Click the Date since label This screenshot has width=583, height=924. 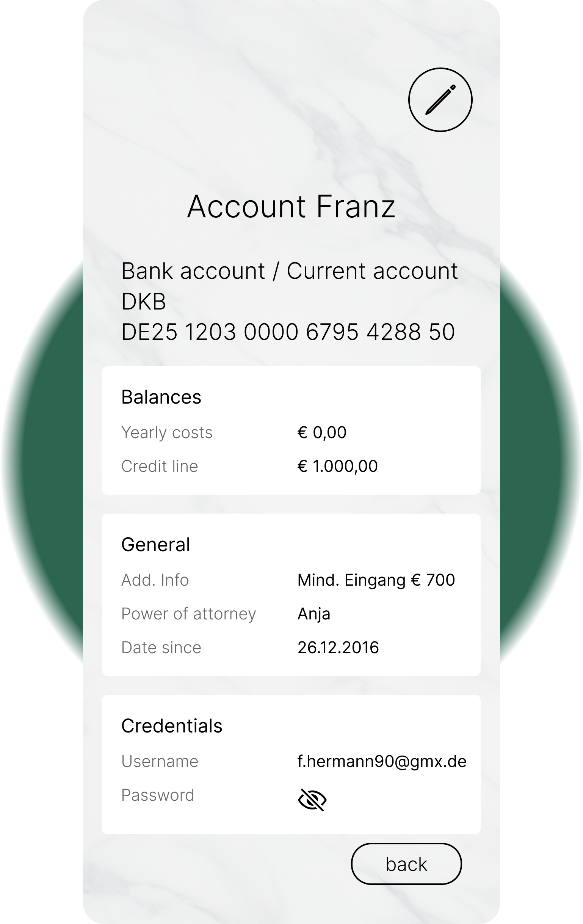point(161,648)
